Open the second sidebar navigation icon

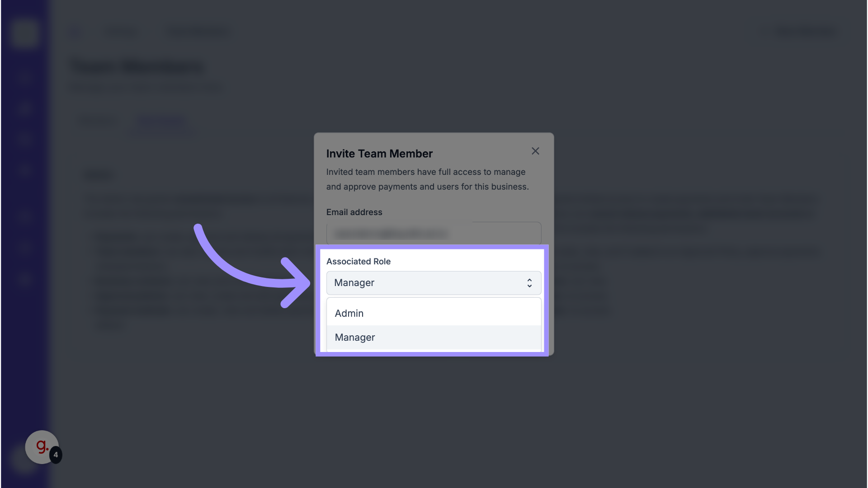click(x=24, y=108)
